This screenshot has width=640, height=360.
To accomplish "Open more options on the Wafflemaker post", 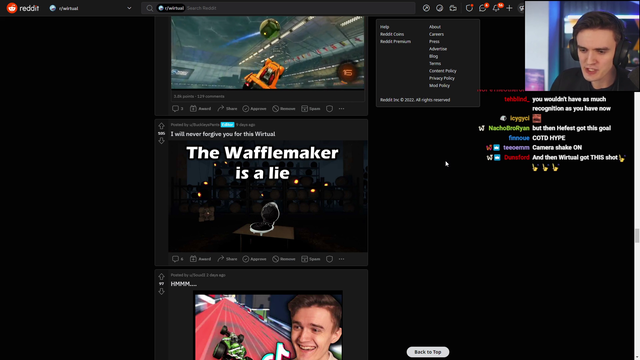I will pyautogui.click(x=342, y=259).
